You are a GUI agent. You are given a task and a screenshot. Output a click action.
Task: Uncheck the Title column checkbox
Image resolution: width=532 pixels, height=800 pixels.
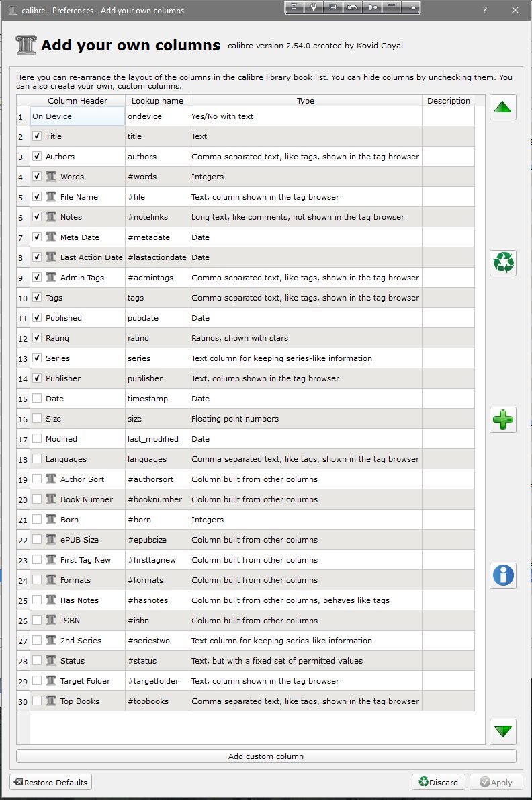[x=37, y=136]
